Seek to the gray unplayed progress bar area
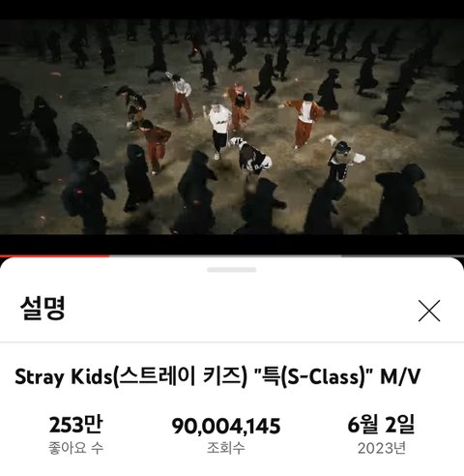464x476 pixels. [286, 256]
